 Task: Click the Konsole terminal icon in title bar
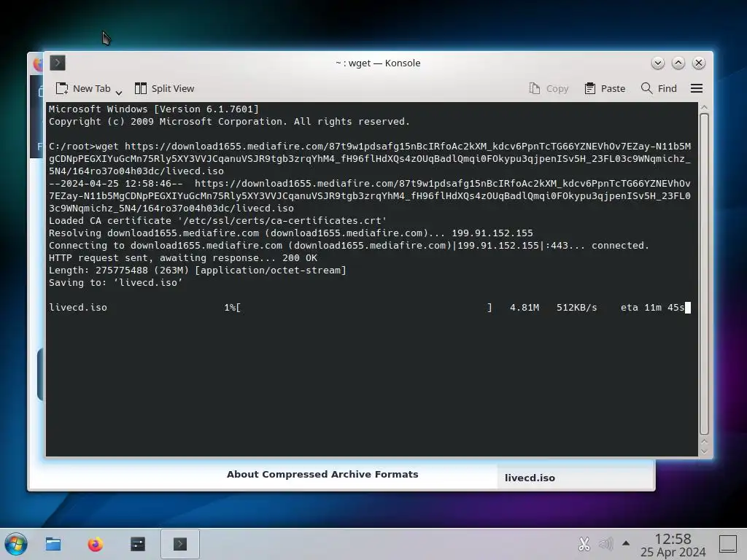58,63
